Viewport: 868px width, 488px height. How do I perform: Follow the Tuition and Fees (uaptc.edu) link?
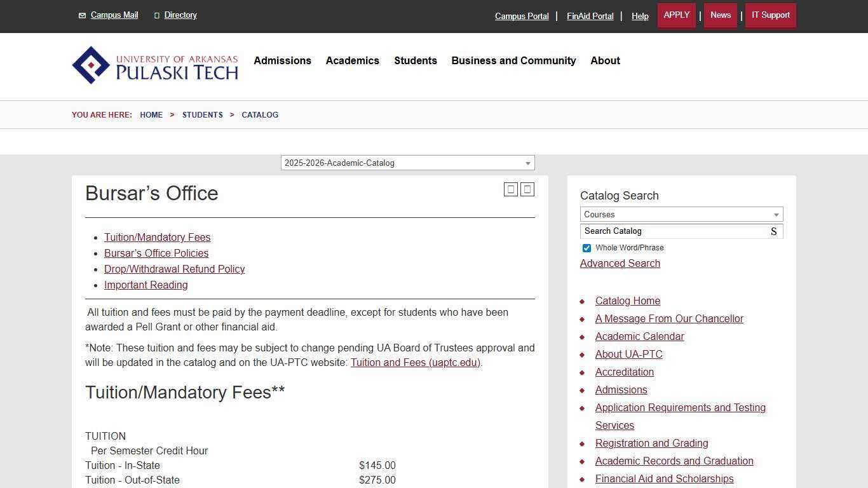[416, 363]
